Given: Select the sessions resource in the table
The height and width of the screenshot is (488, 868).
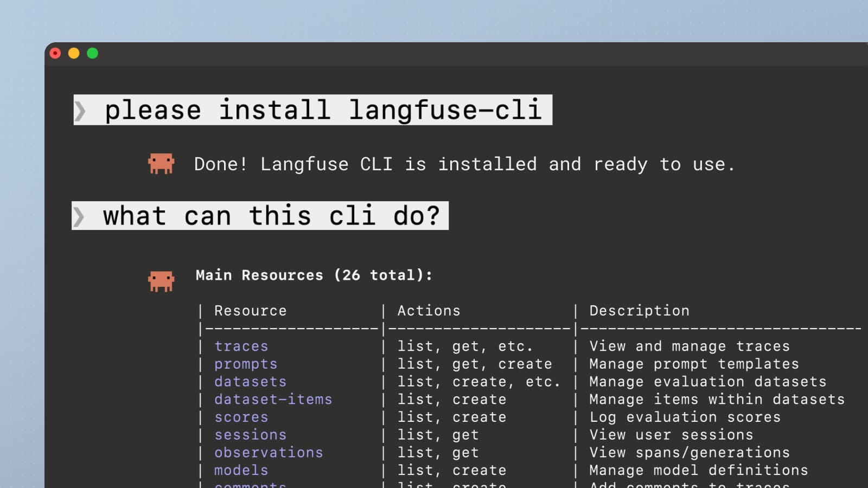Looking at the screenshot, I should (x=250, y=435).
